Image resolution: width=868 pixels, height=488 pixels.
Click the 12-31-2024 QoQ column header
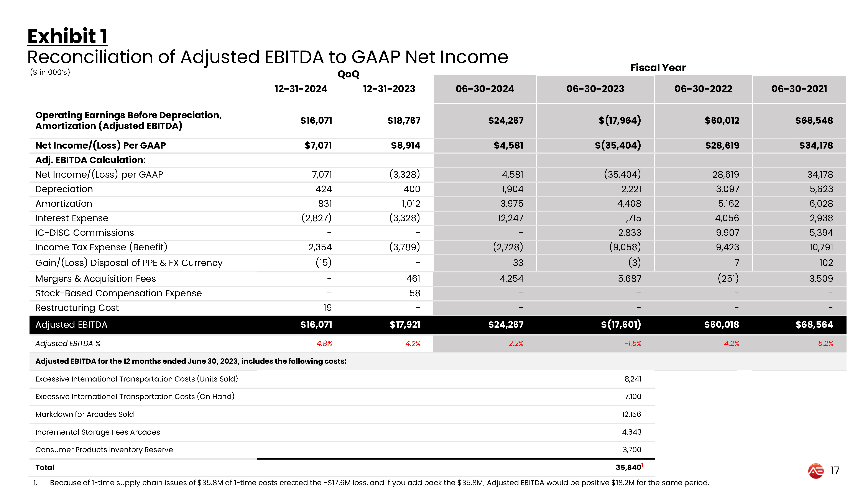[301, 89]
